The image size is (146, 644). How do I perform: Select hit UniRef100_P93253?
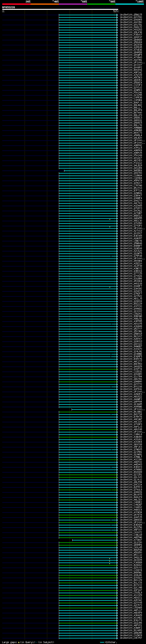click(131, 30)
